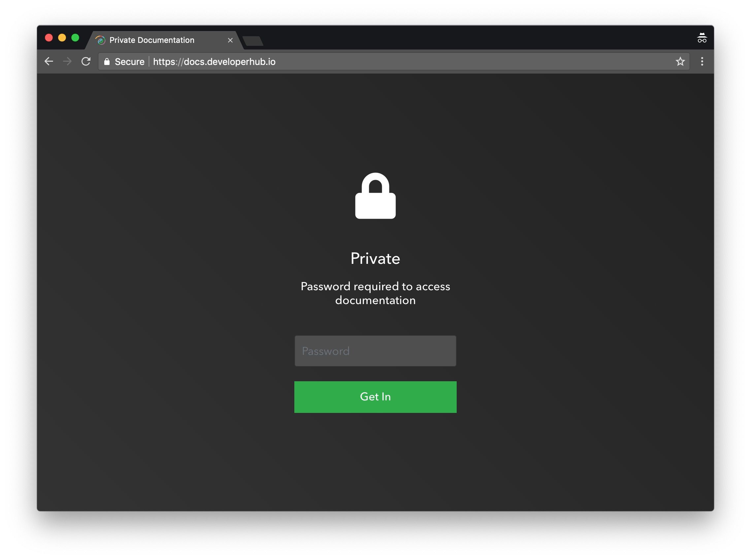Viewport: 751px width, 560px height.
Task: Open Chrome's three-dot menu
Action: click(x=702, y=61)
